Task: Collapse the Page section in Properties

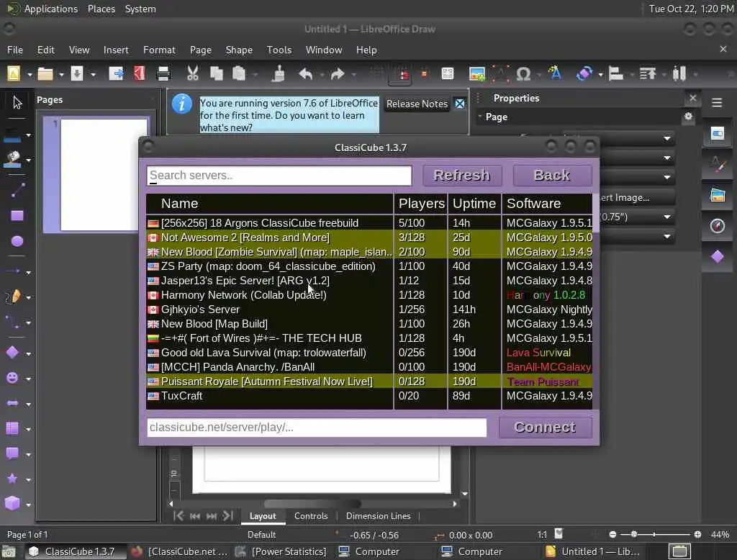Action: point(480,116)
